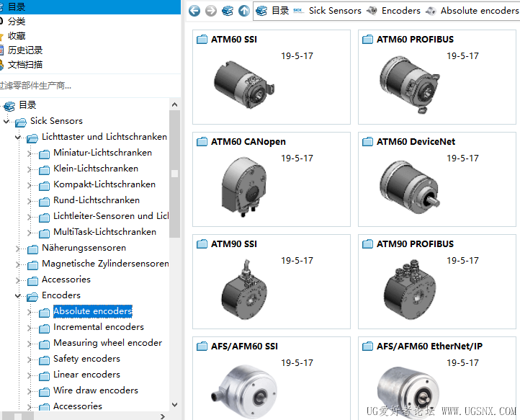Open the ATM60 PROFIBUS encoder thumbnail
520x420 pixels.
[x=409, y=84]
